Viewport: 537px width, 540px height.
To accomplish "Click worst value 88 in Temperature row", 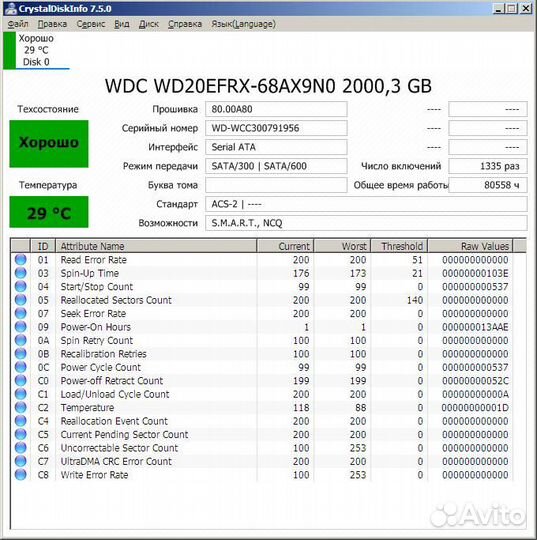I will pos(361,407).
